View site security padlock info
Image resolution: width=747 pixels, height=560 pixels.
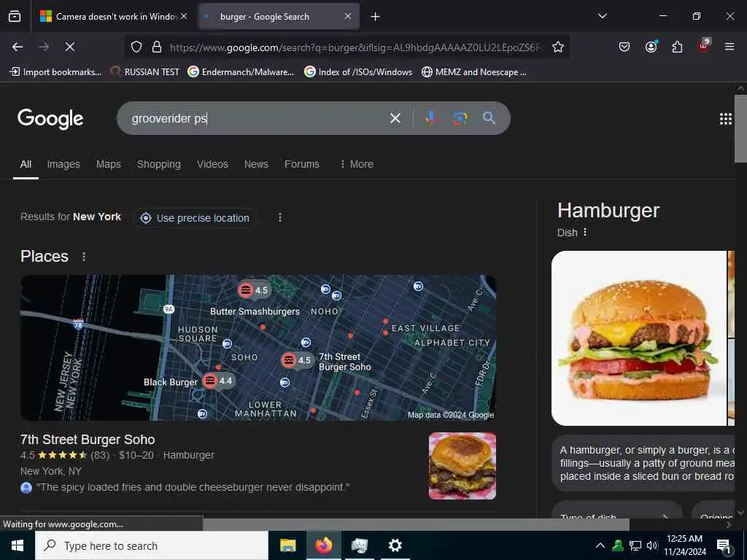tap(157, 47)
